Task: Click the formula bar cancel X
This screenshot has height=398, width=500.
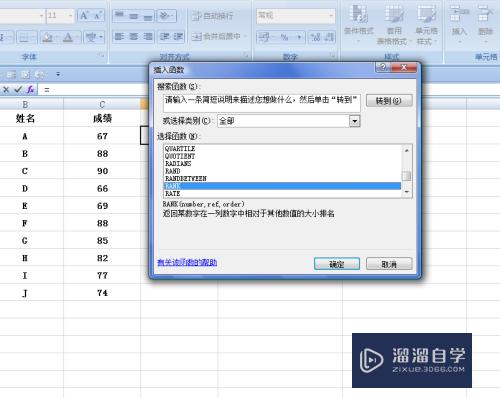Action: (x=6, y=89)
